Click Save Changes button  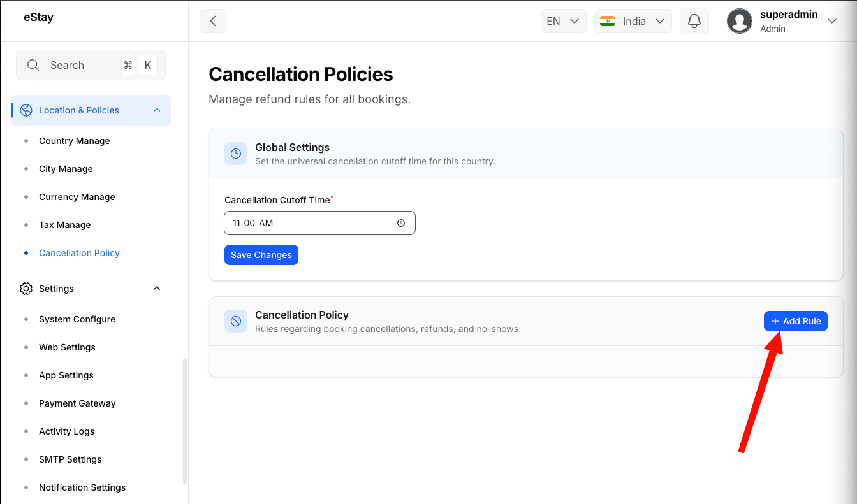pos(261,255)
